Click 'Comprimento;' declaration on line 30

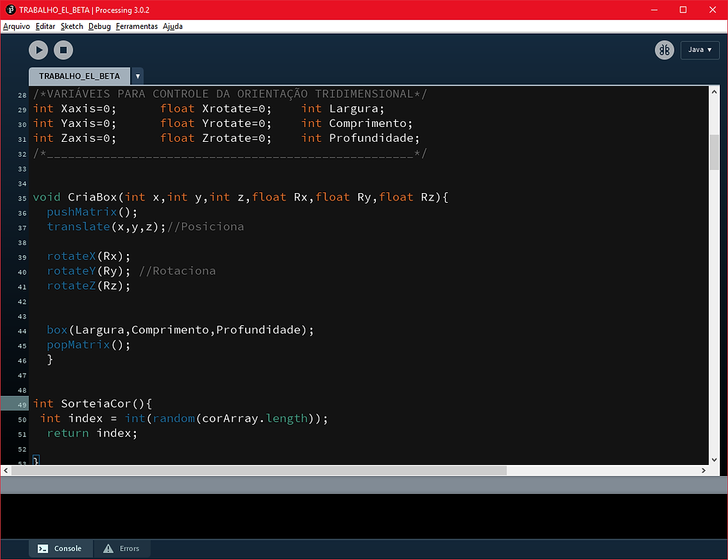pos(371,123)
